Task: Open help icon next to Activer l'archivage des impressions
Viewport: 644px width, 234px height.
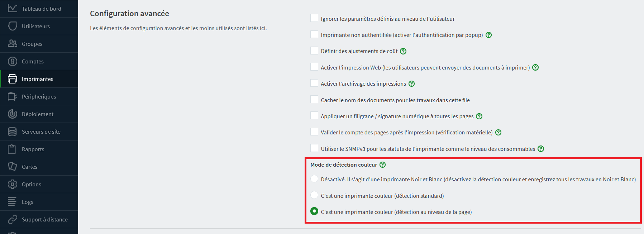Action: pos(412,84)
